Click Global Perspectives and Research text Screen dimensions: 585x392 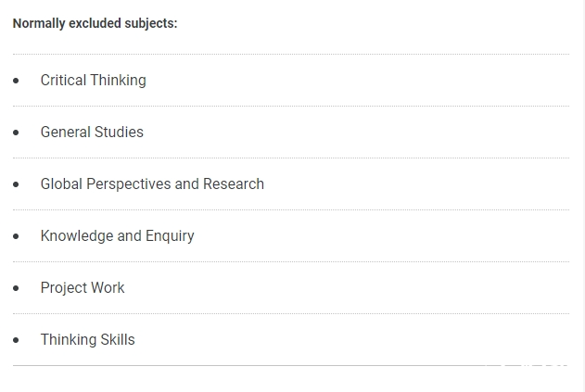[152, 183]
